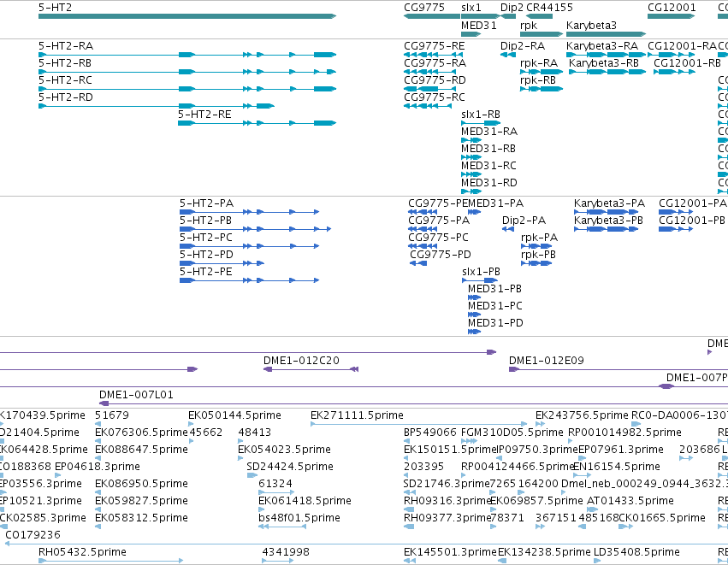728x565 pixels.
Task: Click protein CG9775-PC label
Action: click(438, 238)
